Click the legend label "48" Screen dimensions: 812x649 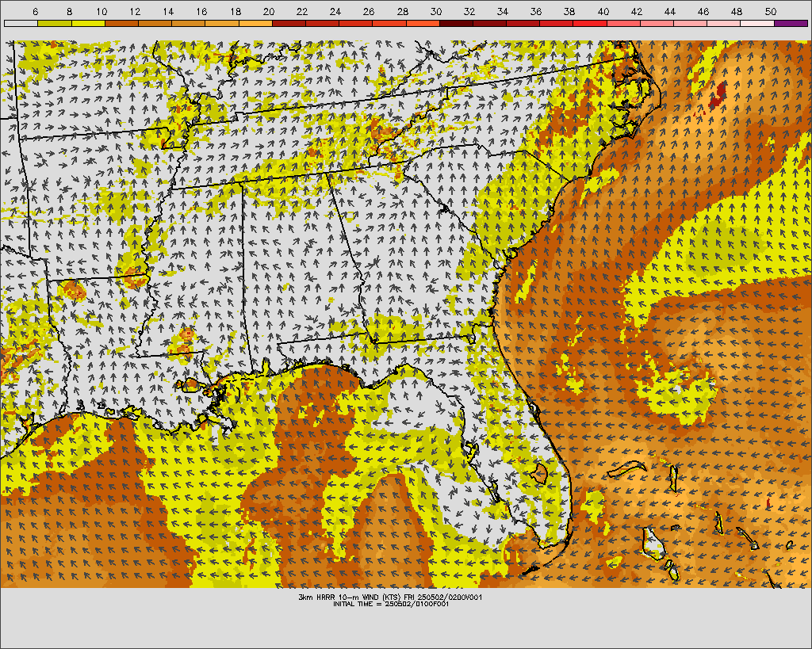pos(737,11)
